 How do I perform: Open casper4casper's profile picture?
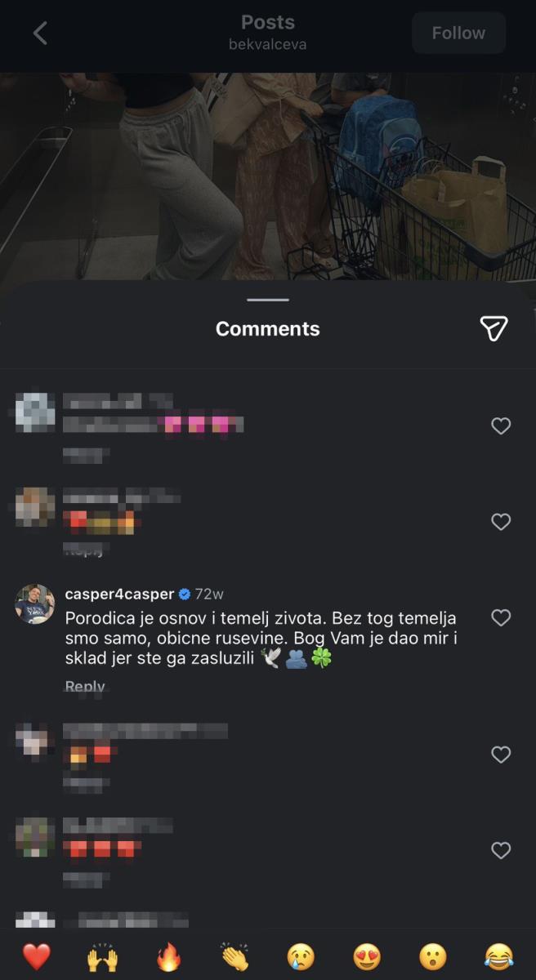click(35, 604)
